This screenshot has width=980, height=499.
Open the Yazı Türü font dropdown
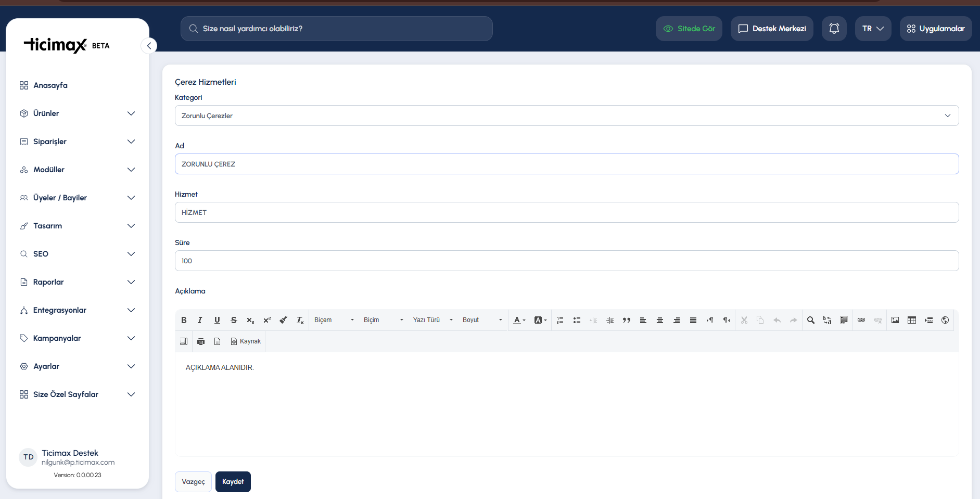(433, 320)
